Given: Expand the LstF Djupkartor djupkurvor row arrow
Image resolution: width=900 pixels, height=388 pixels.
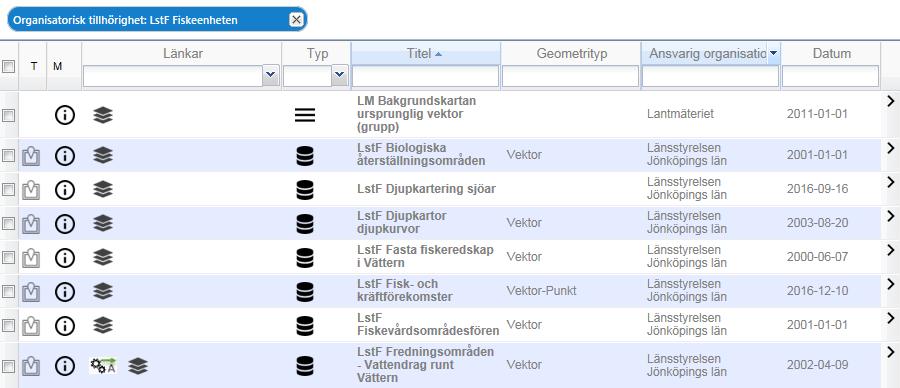Looking at the screenshot, I should click(x=891, y=216).
